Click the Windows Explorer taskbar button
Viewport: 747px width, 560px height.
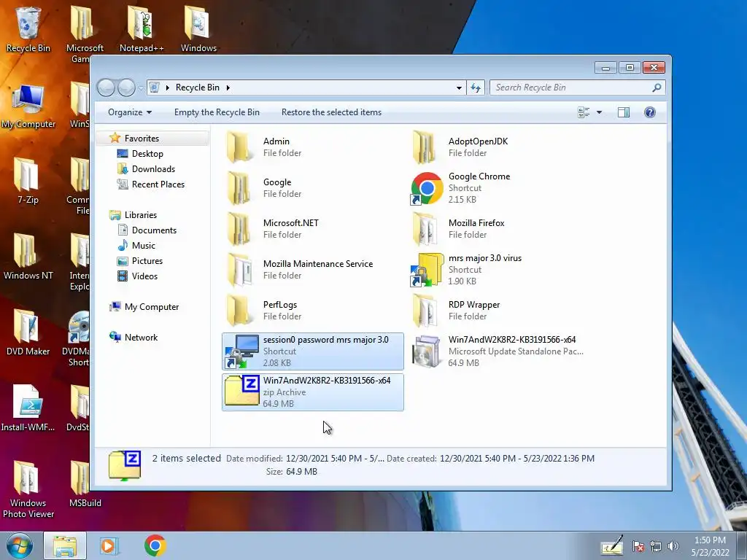pos(65,545)
